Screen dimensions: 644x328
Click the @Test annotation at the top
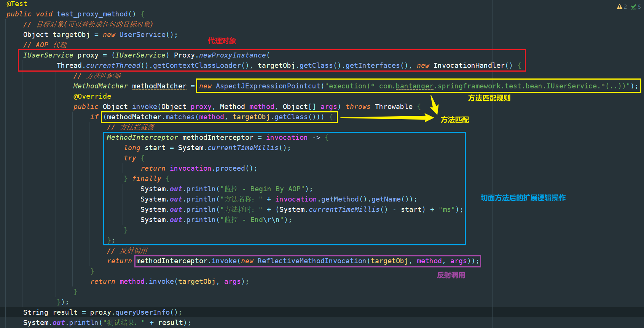(x=17, y=4)
